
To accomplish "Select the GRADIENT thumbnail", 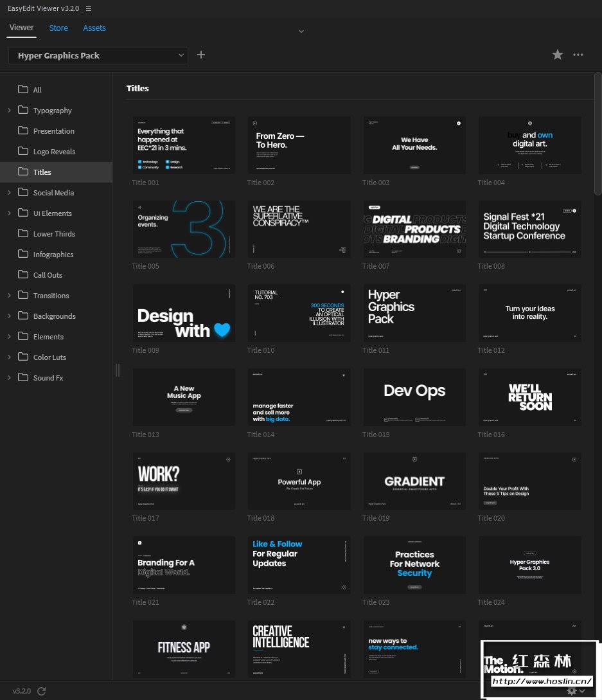I will tap(414, 481).
